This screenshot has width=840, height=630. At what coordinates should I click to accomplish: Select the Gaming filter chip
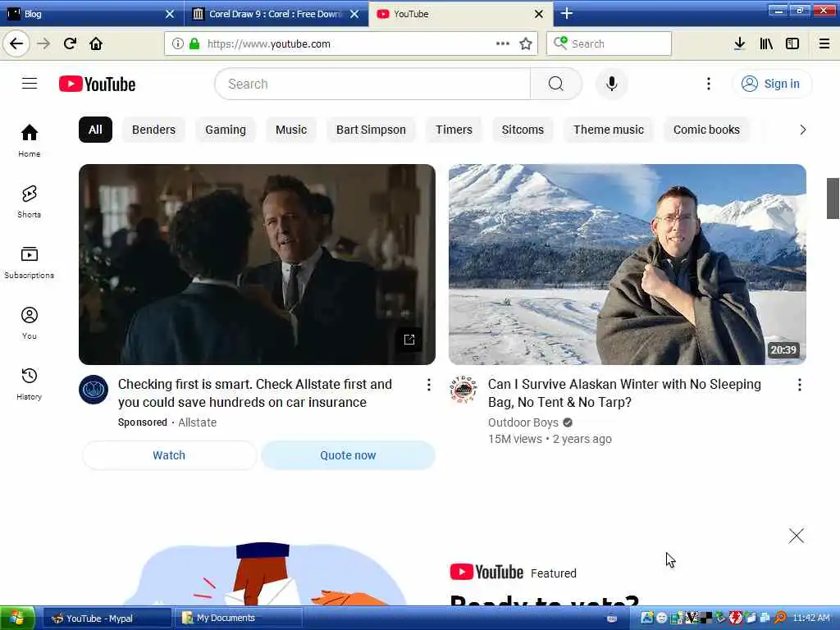pyautogui.click(x=226, y=130)
